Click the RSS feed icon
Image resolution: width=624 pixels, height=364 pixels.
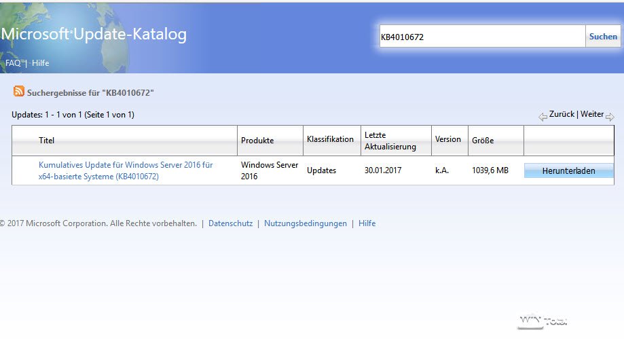click(x=19, y=91)
